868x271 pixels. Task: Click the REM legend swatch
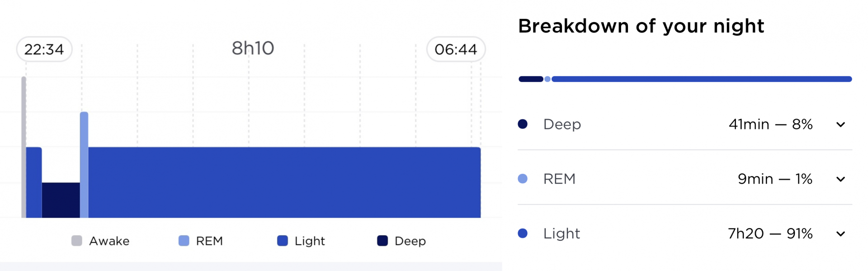184,241
